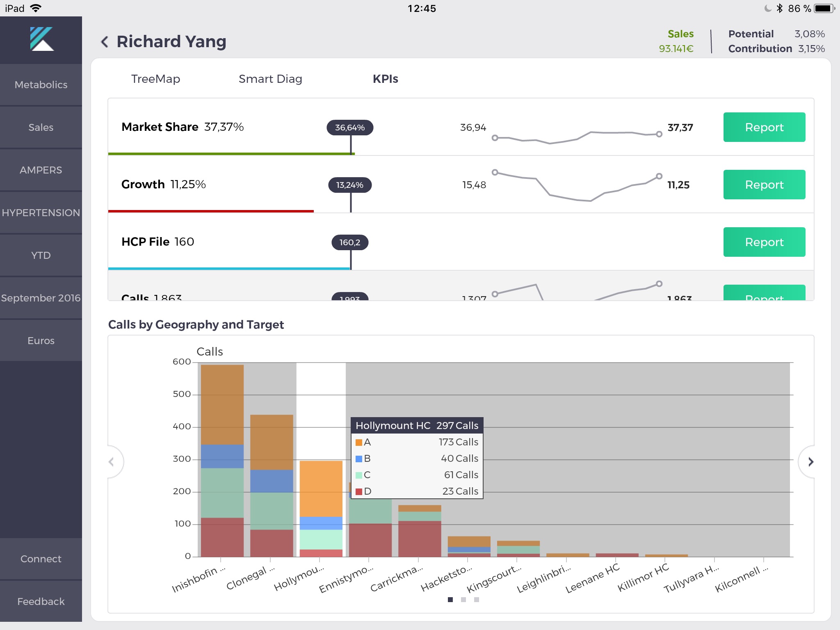Select the HYPERTENSION sidebar icon
The height and width of the screenshot is (630, 840).
click(x=42, y=212)
